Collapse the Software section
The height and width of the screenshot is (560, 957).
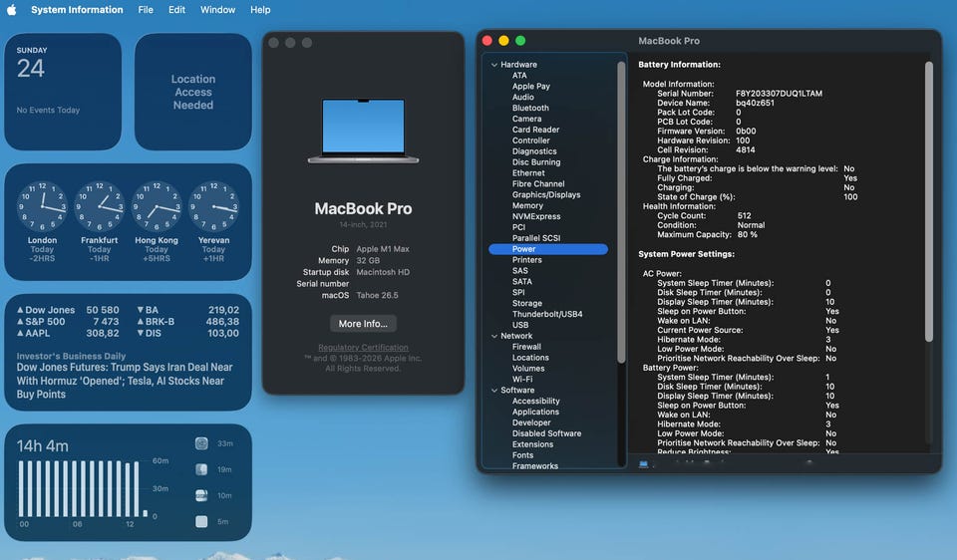click(x=494, y=391)
